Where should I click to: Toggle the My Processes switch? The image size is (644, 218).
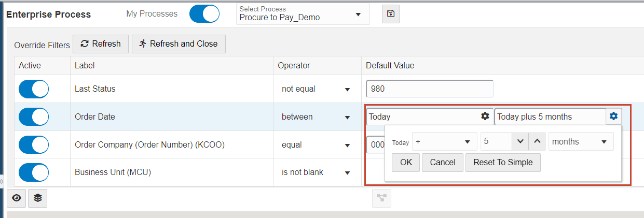(x=204, y=14)
